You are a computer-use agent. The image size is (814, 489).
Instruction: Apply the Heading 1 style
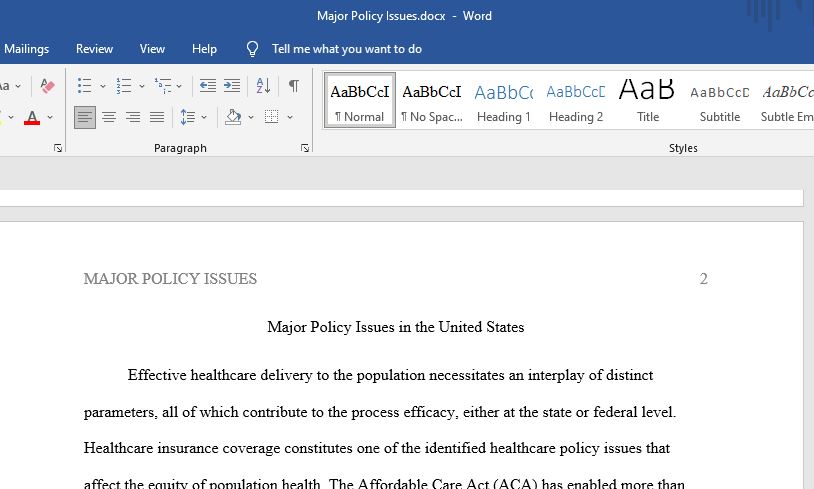[x=504, y=100]
